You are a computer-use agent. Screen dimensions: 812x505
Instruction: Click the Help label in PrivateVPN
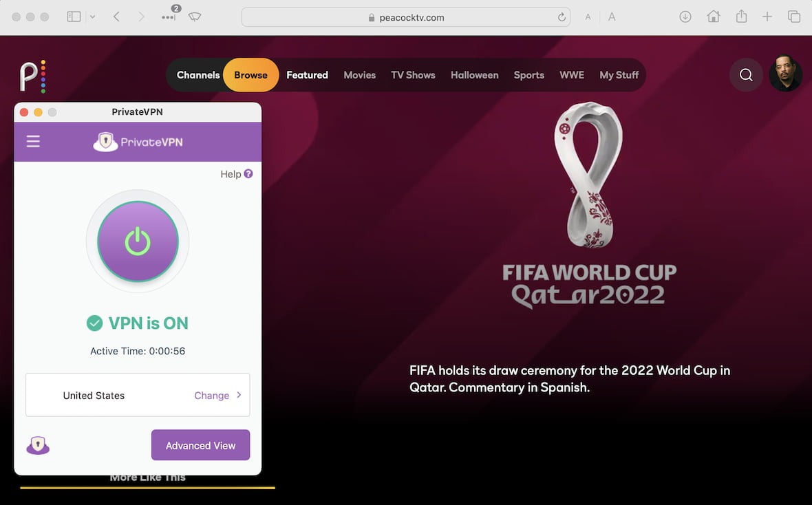pos(231,174)
